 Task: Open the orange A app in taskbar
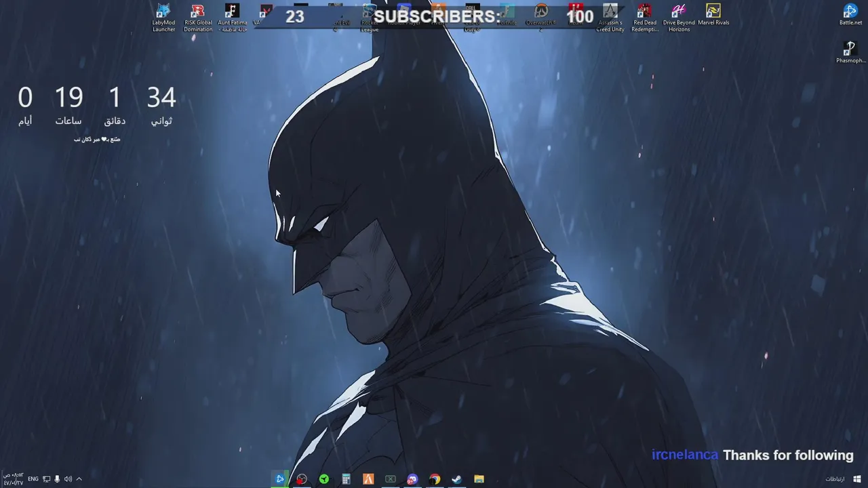click(368, 479)
